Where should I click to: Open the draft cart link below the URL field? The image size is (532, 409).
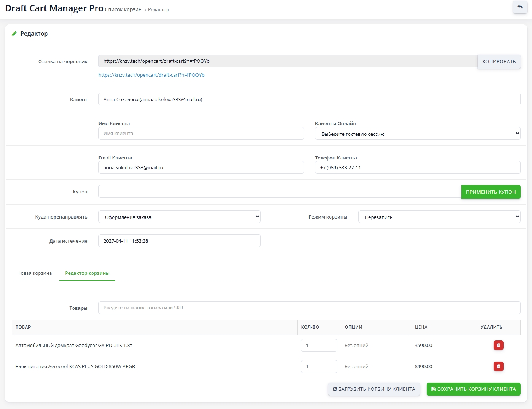(151, 75)
